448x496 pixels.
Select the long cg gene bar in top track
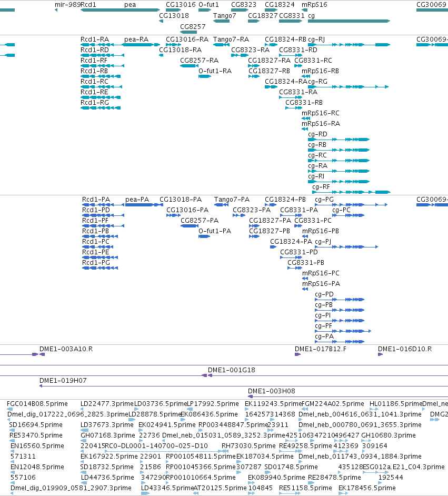click(x=349, y=21)
